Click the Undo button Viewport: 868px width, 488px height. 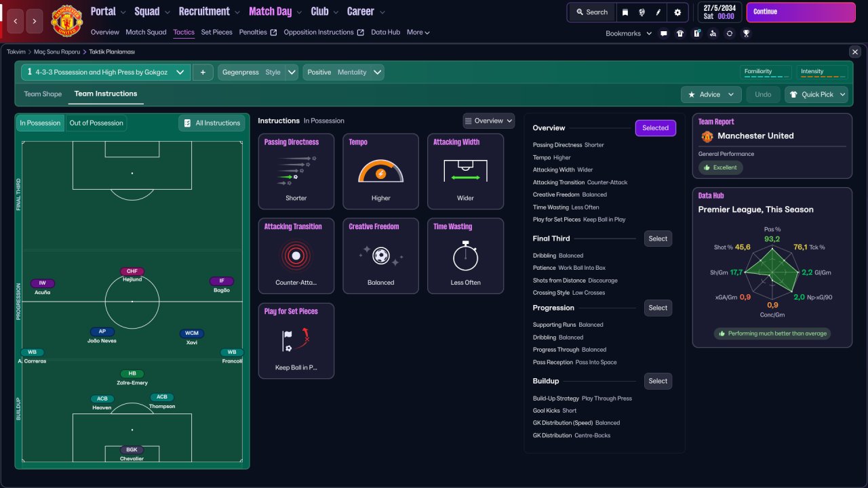[763, 94]
